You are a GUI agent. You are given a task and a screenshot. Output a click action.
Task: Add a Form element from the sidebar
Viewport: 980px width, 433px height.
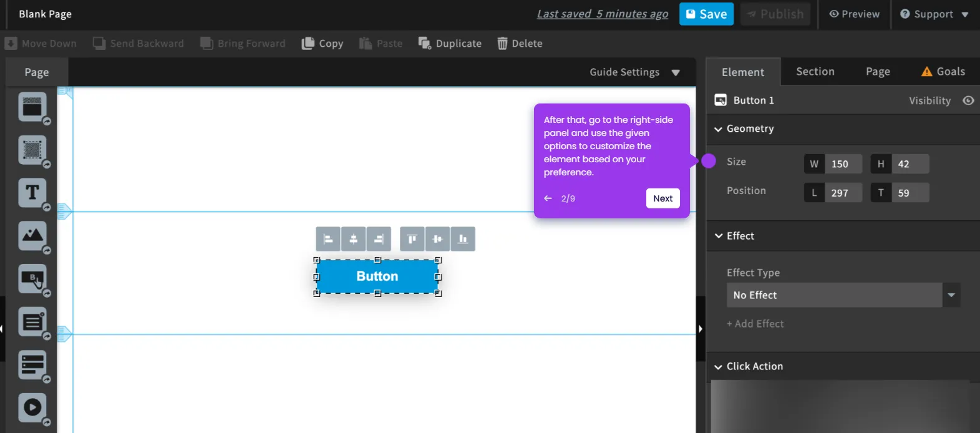pos(32,322)
